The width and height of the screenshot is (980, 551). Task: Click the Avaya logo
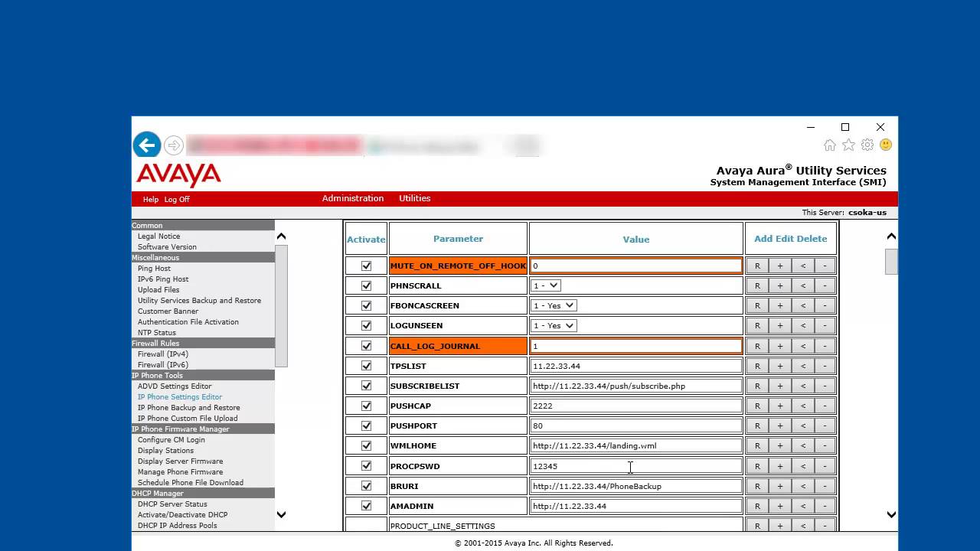178,174
